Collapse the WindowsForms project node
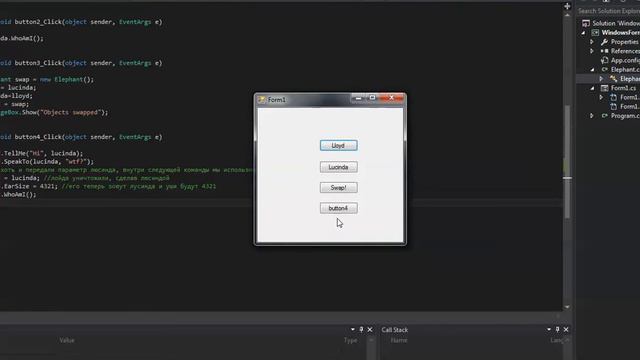Screen dimensions: 640x360 [x=583, y=33]
